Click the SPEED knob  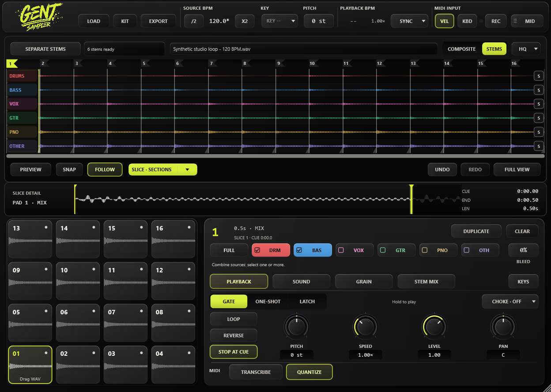pyautogui.click(x=366, y=327)
